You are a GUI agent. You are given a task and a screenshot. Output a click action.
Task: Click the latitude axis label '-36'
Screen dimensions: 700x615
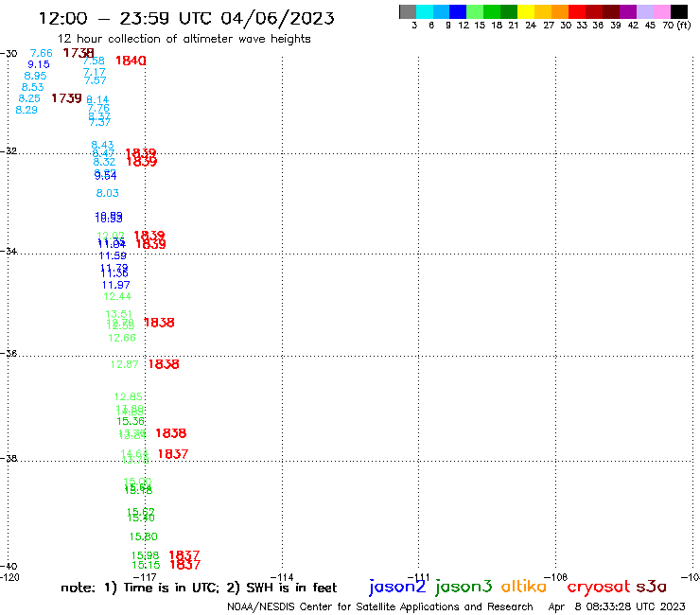click(9, 353)
